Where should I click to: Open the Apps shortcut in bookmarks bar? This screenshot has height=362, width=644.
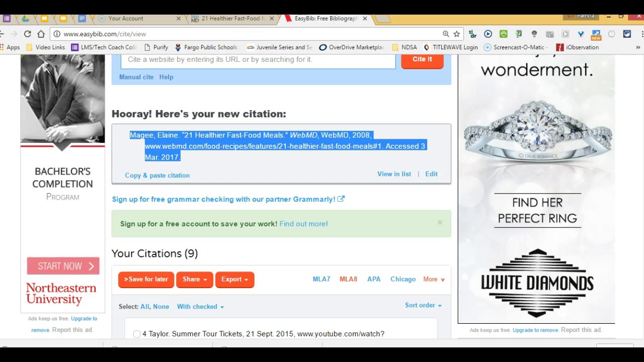tap(10, 47)
